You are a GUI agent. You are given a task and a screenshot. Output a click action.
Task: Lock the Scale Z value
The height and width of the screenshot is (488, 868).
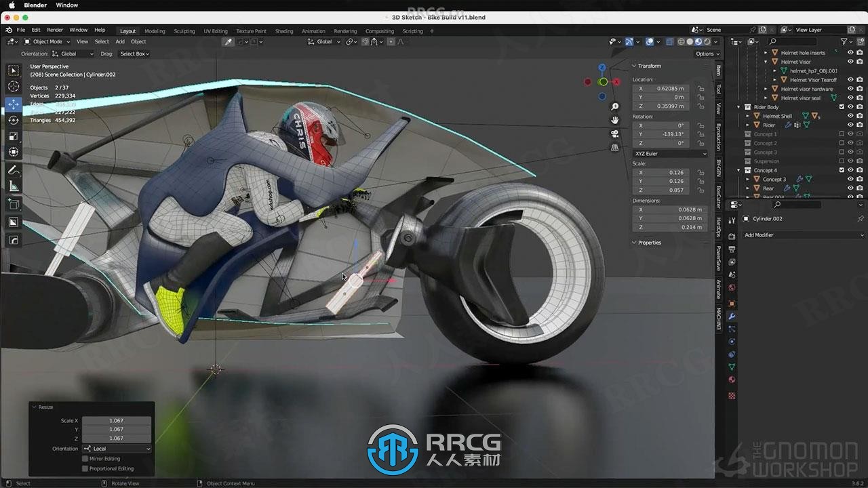(x=701, y=190)
